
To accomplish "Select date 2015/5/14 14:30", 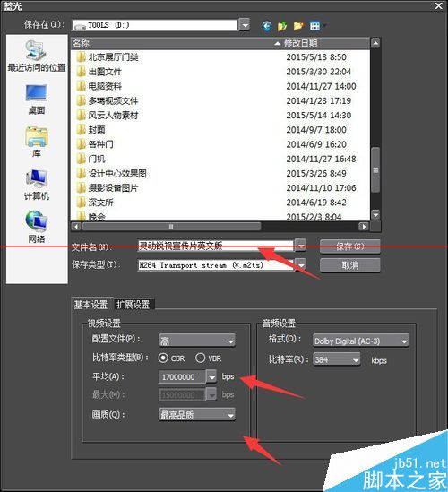I will point(318,115).
